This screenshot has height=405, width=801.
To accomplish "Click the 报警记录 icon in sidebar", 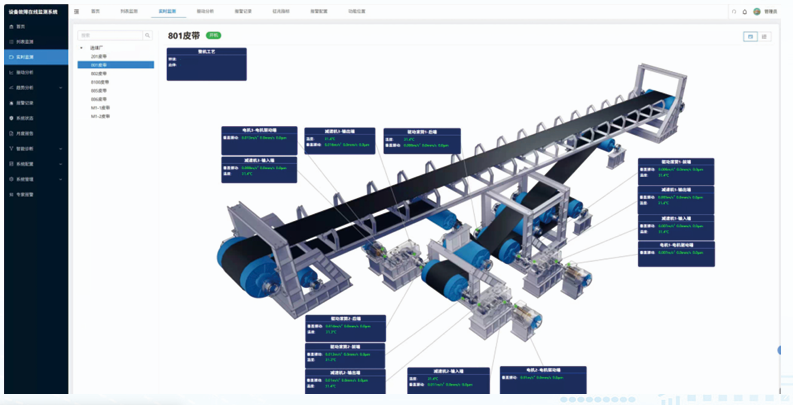I will pyautogui.click(x=11, y=103).
